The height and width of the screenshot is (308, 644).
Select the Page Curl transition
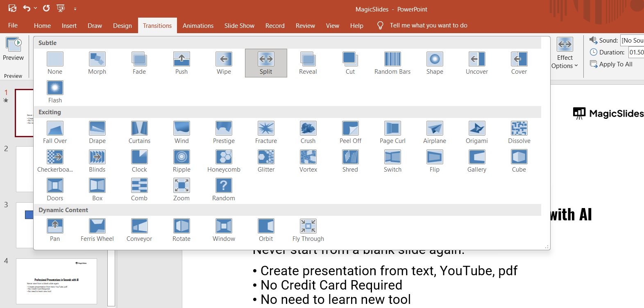coord(392,132)
